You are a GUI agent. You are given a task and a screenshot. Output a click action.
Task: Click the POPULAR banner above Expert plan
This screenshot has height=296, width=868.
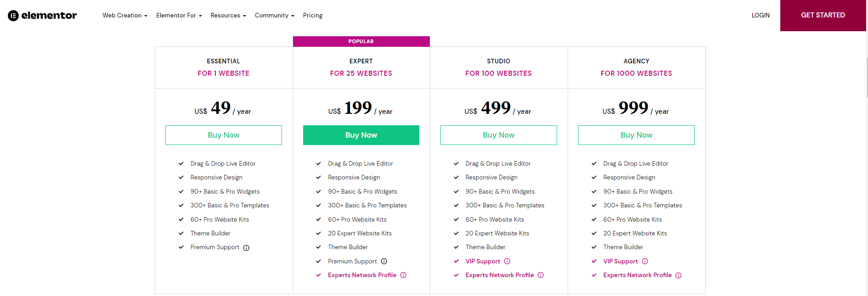(x=361, y=41)
